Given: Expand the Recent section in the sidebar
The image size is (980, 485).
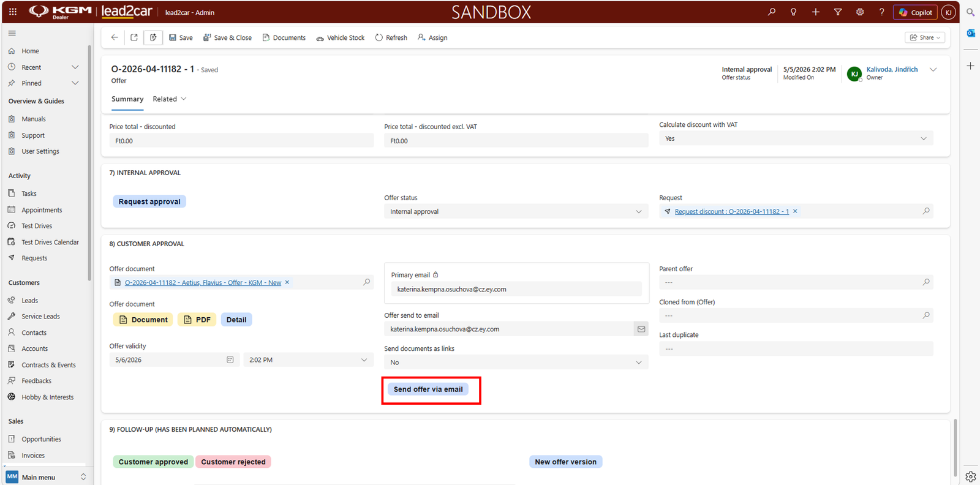Looking at the screenshot, I should point(75,67).
